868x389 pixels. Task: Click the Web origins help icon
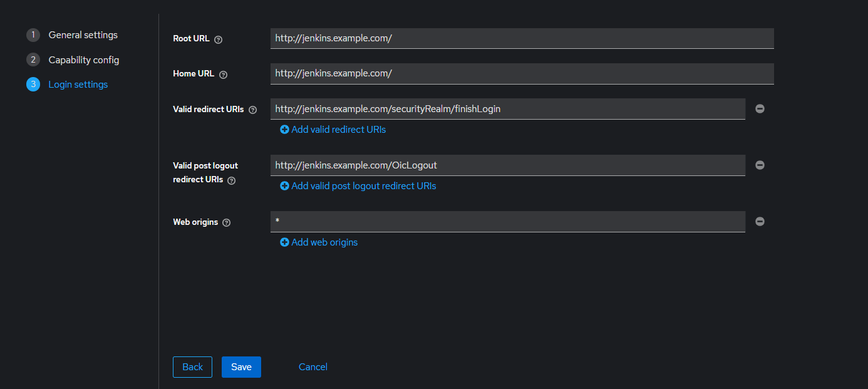[227, 222]
